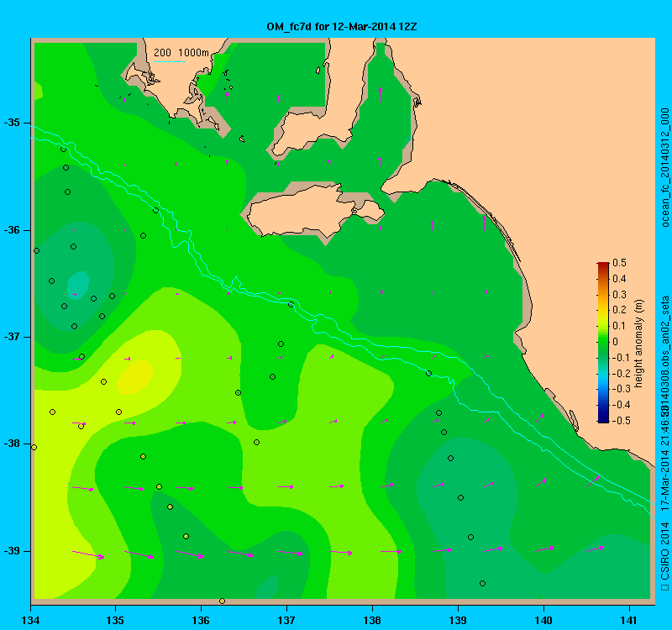Click the -37 latitude tick label
The image size is (672, 630).
coord(13,337)
